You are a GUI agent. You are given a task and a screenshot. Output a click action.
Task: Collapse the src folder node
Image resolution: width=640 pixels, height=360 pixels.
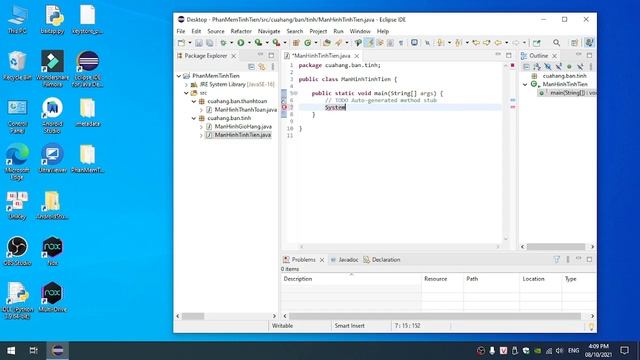[187, 93]
